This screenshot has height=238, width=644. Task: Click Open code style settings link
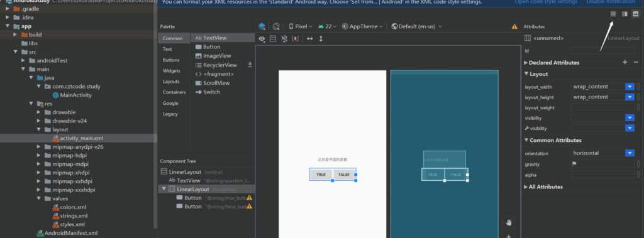546,2
